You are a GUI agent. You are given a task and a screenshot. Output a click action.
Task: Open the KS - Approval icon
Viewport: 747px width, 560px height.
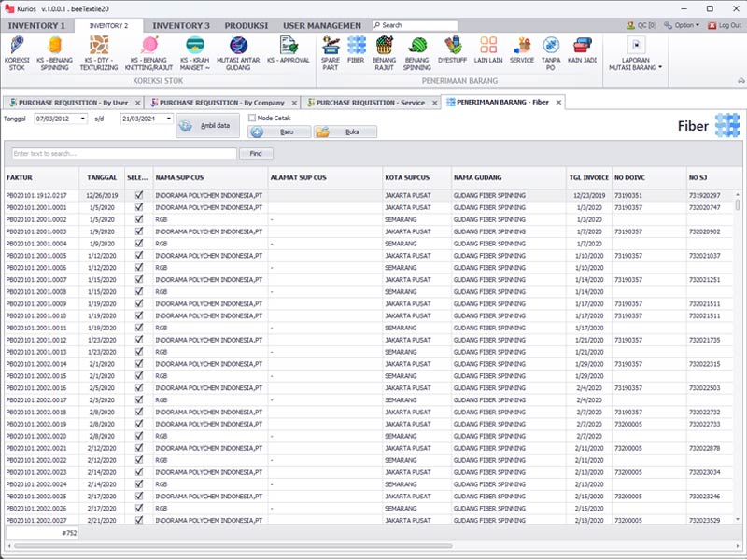tap(288, 49)
